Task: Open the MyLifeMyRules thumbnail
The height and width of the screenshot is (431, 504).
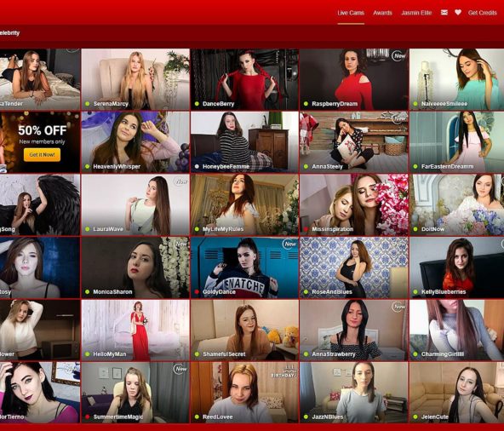Action: point(244,205)
